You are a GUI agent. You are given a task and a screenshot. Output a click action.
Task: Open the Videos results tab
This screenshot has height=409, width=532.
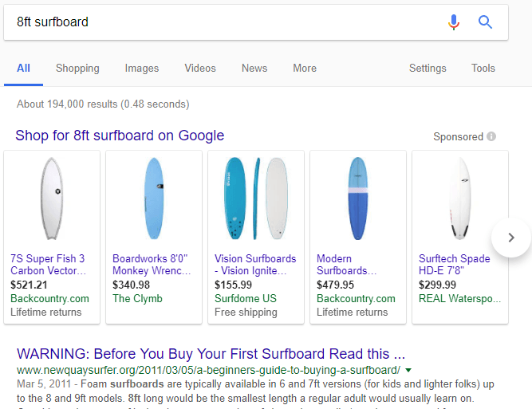(200, 68)
